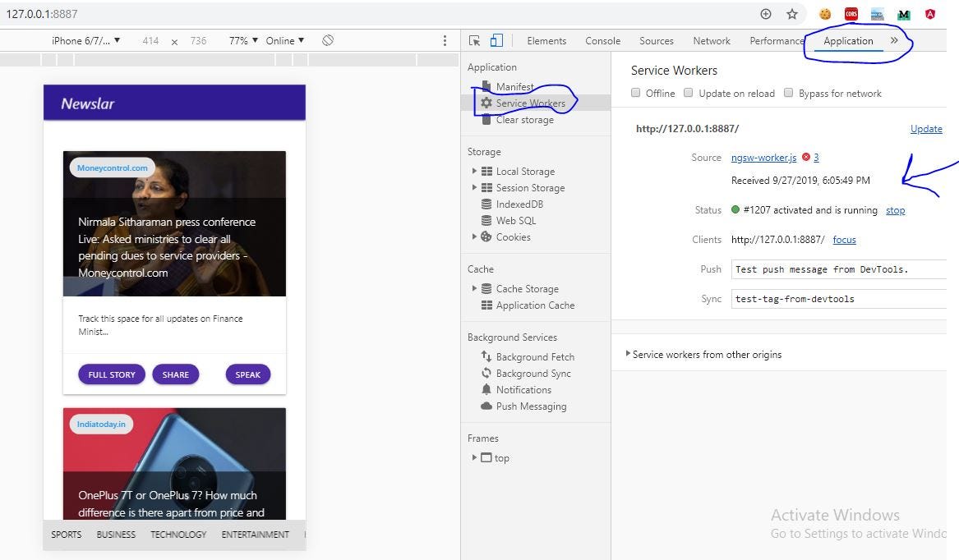959x560 pixels.
Task: Select the Background Sync icon
Action: (x=486, y=373)
